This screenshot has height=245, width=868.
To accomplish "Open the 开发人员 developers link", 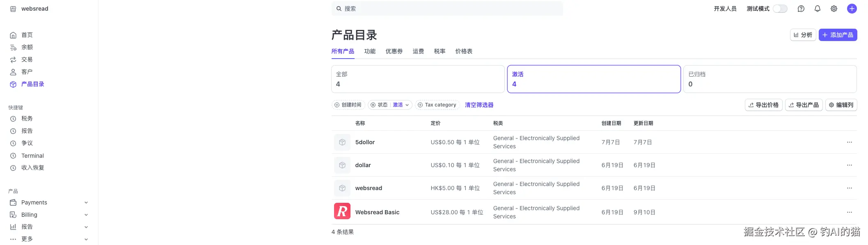I will point(725,9).
